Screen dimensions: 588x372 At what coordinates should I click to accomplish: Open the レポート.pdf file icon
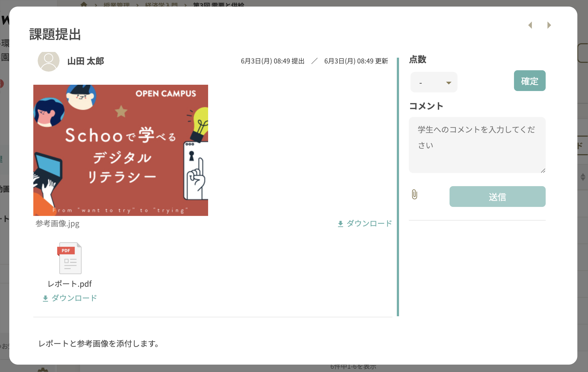pos(69,258)
